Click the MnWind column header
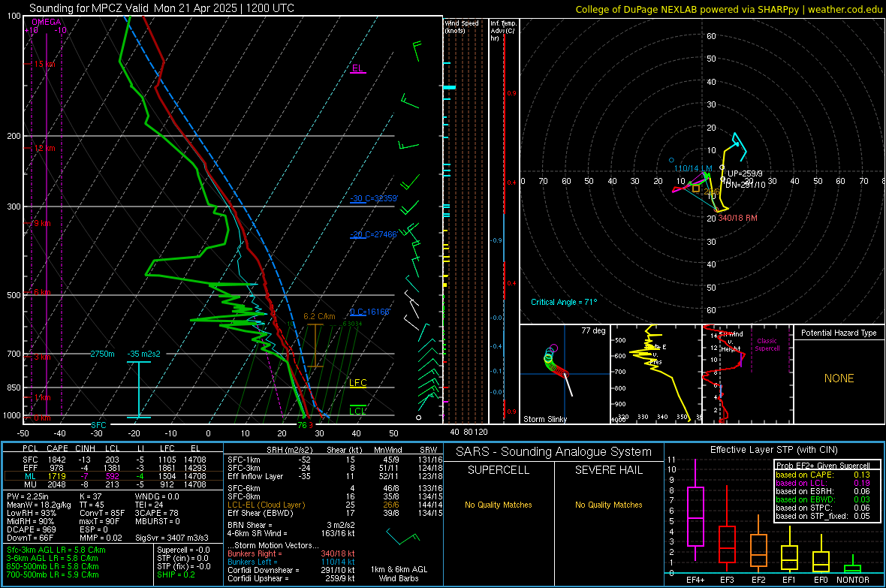The width and height of the screenshot is (886, 588). coord(387,450)
